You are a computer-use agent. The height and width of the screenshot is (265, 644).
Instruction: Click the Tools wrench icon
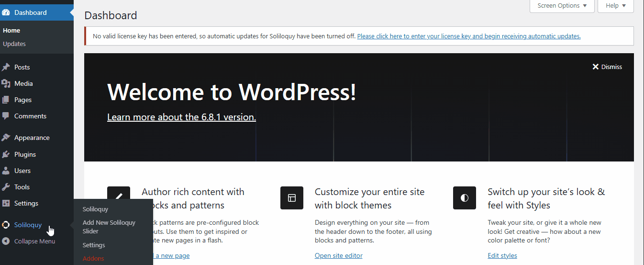pos(6,187)
